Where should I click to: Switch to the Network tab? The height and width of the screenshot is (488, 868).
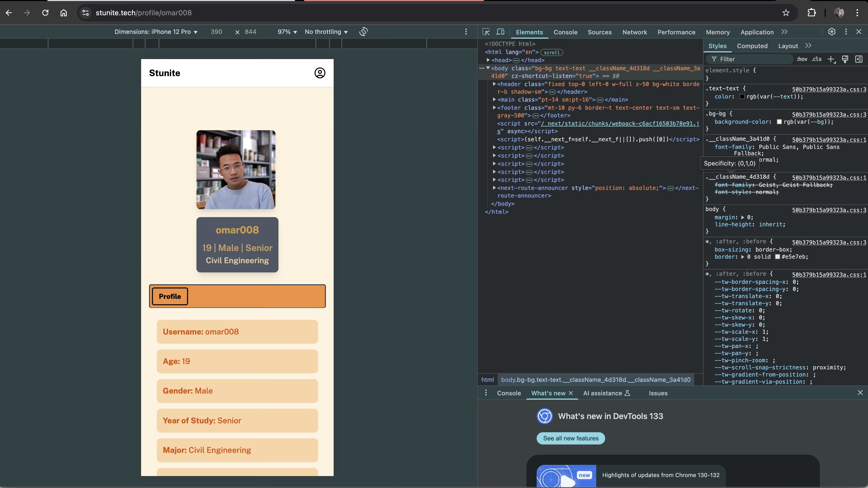(634, 32)
